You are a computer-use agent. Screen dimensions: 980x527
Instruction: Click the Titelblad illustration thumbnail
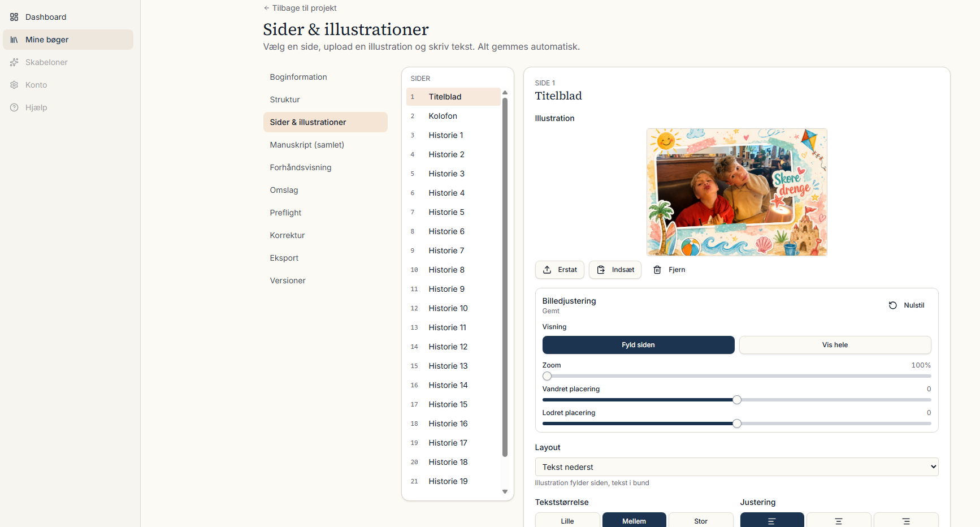point(737,192)
